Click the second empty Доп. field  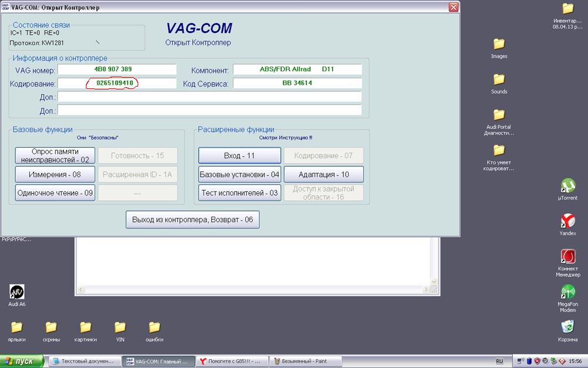tap(209, 110)
